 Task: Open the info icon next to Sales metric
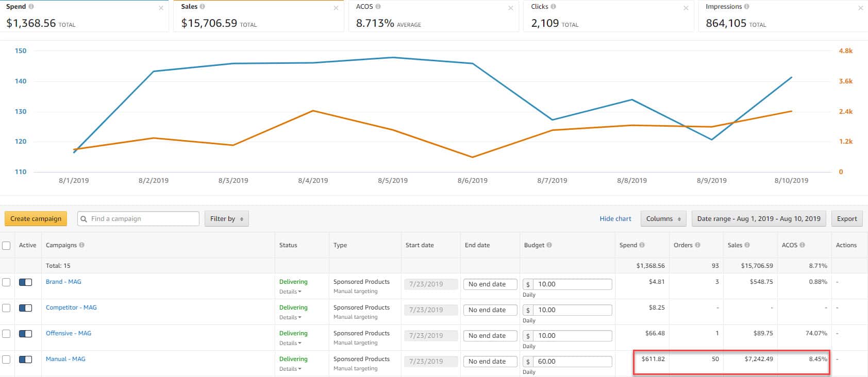(202, 7)
